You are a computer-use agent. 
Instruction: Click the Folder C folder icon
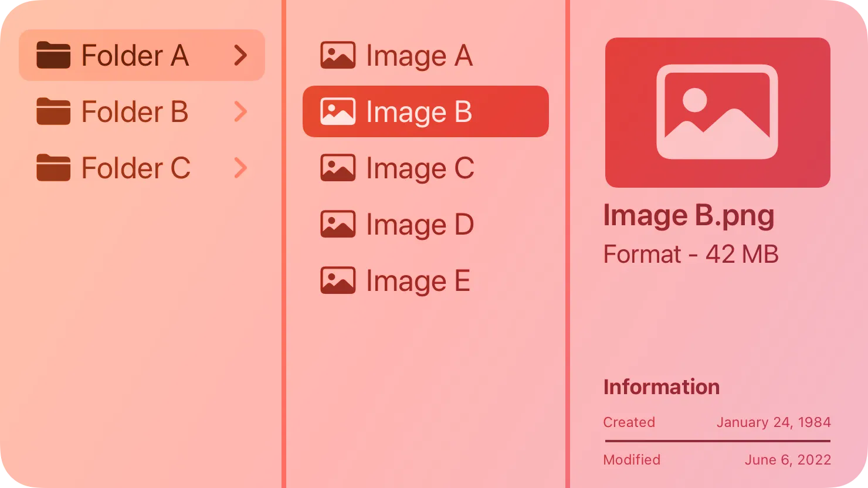pos(53,168)
